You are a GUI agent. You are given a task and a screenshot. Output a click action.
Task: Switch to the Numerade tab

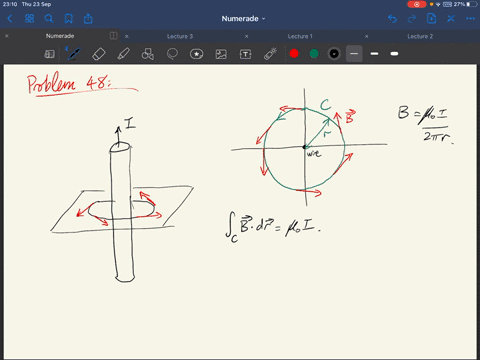(60, 36)
